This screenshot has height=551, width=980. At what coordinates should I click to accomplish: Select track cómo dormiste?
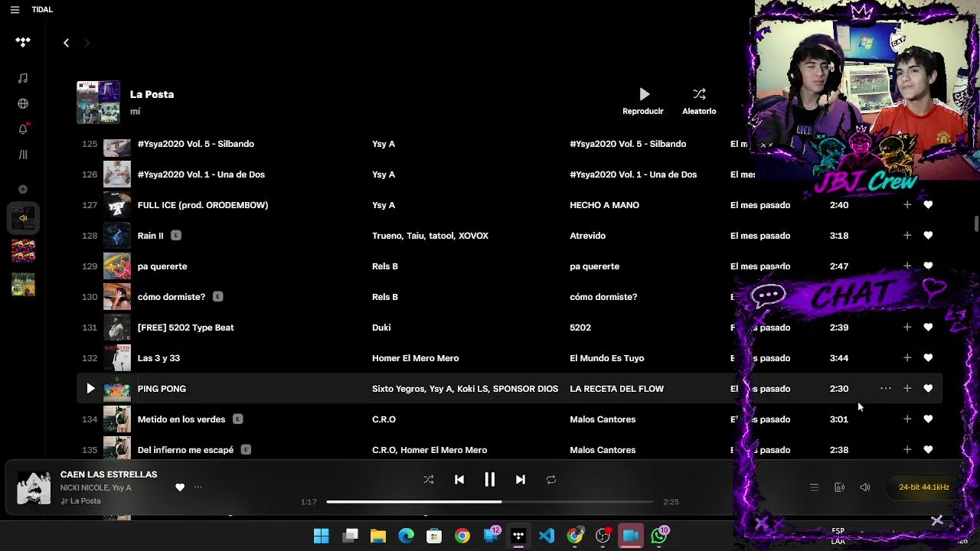(x=171, y=297)
